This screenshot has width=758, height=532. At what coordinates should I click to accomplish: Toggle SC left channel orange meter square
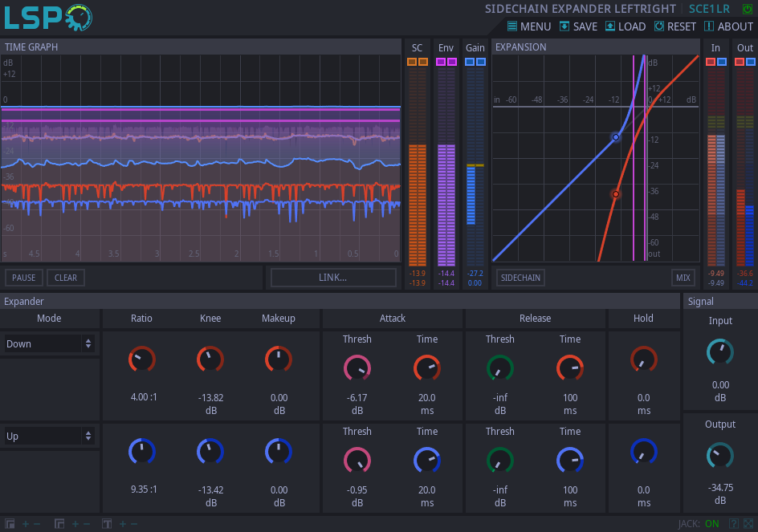(411, 62)
